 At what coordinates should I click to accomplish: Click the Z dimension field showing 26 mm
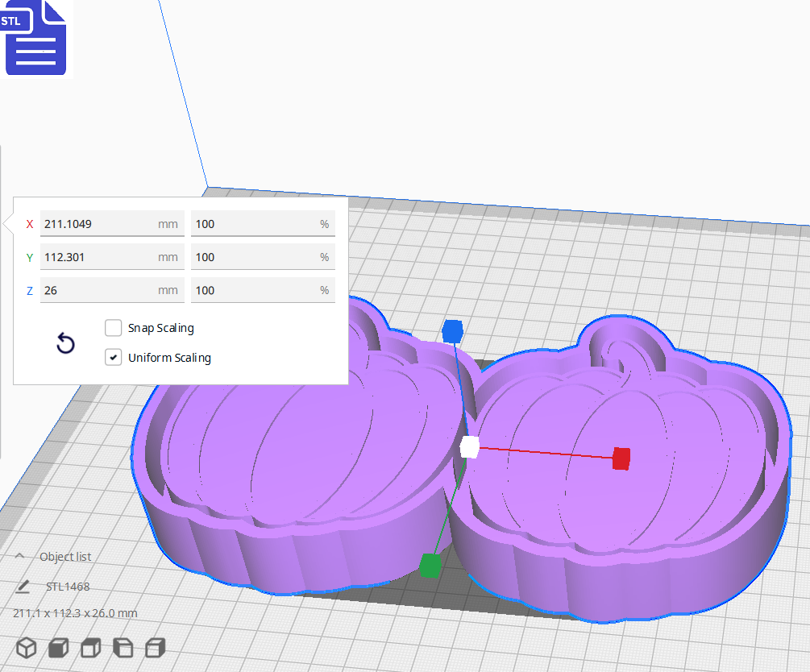(x=111, y=290)
